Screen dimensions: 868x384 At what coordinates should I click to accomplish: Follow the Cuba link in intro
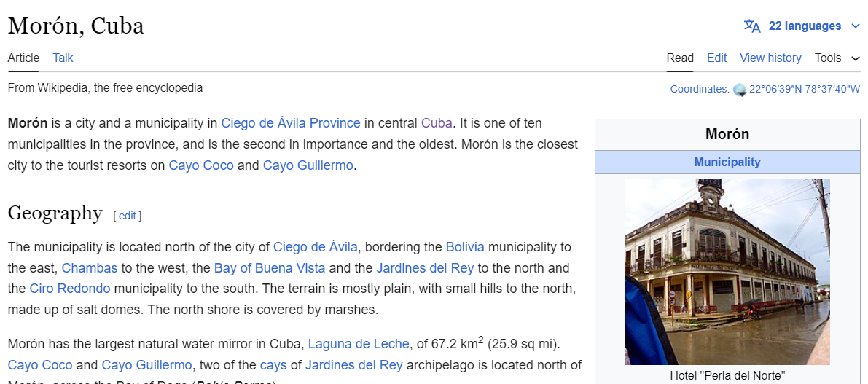[x=437, y=123]
